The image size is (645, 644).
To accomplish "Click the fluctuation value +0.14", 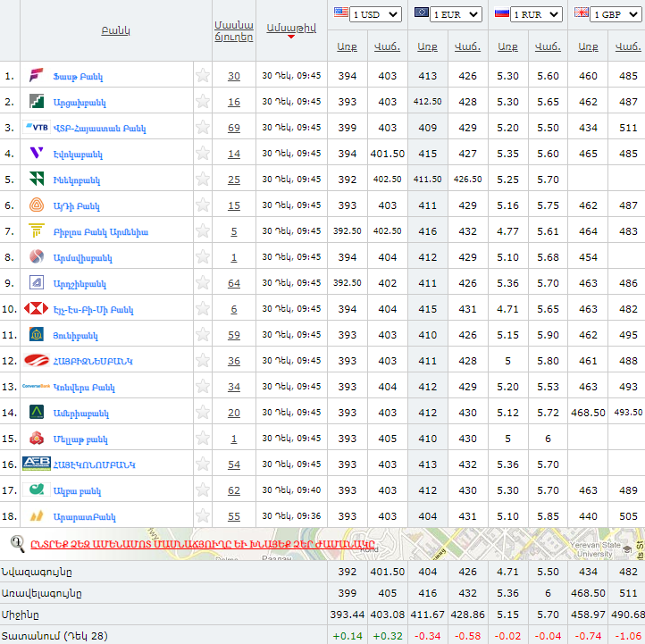I will 348,636.
